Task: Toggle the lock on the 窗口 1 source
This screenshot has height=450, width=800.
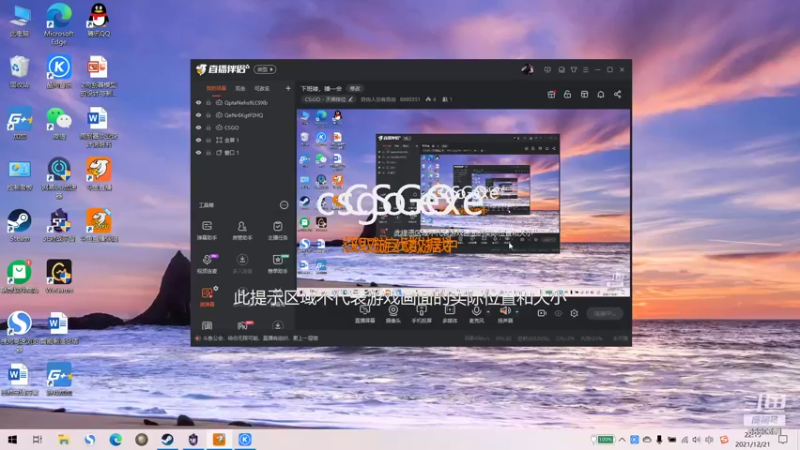Action: pos(209,153)
